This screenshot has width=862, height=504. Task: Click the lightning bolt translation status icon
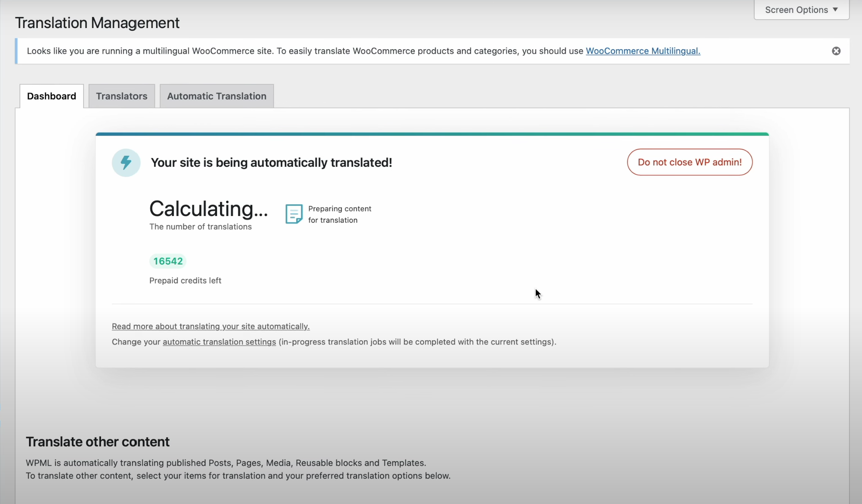click(125, 162)
